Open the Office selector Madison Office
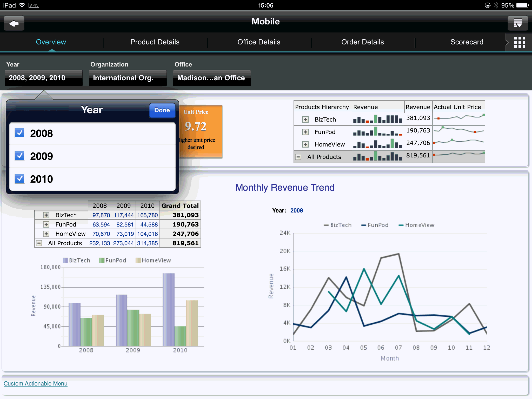Screen dimensions: 532x399 (212, 78)
